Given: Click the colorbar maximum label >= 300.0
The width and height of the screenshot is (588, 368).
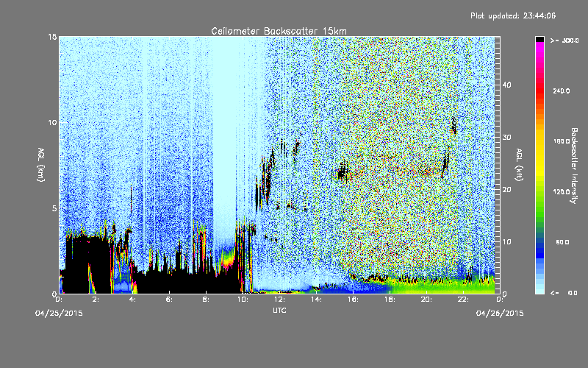Looking at the screenshot, I should tap(564, 40).
